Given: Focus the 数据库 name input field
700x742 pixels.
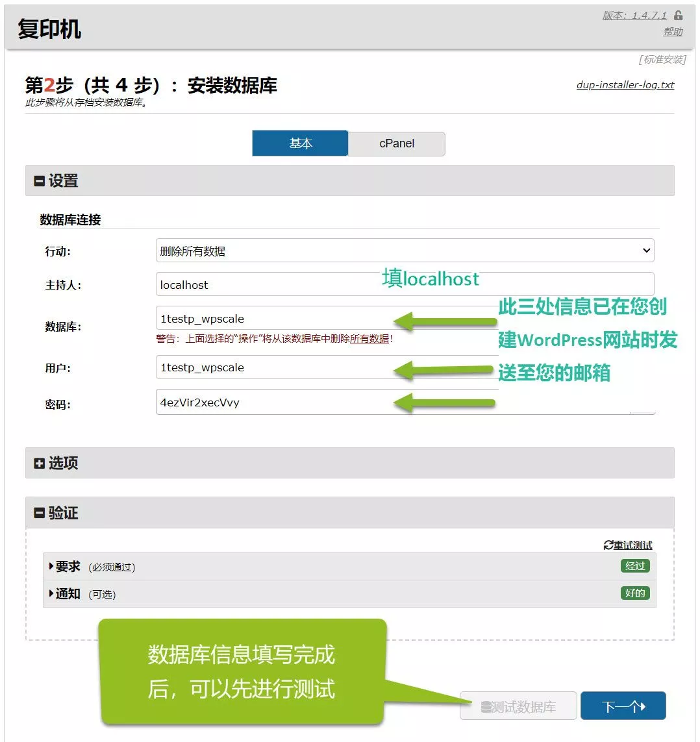Looking at the screenshot, I should 327,318.
